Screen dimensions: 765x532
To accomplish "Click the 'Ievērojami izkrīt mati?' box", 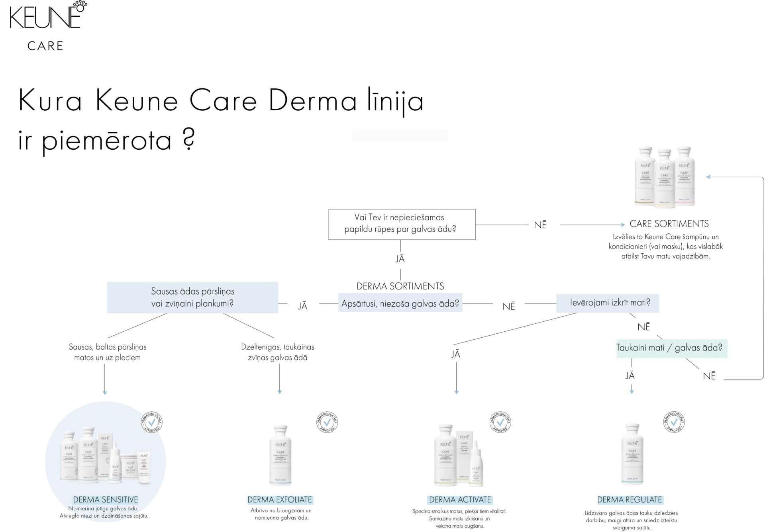I will click(608, 303).
